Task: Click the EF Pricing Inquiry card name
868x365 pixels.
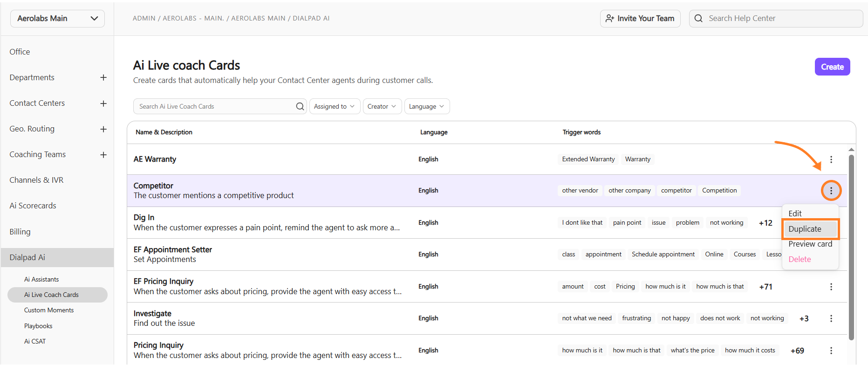Action: (x=164, y=281)
